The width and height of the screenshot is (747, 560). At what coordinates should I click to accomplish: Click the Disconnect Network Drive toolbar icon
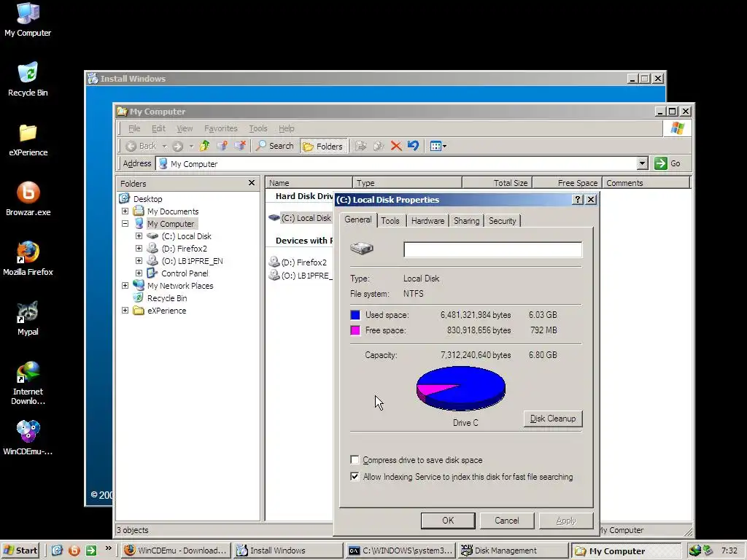point(240,146)
